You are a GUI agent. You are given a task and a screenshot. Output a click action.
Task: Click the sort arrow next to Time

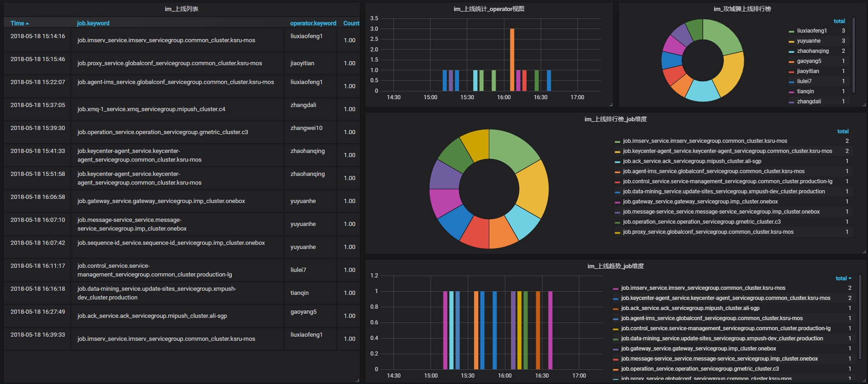[x=28, y=23]
